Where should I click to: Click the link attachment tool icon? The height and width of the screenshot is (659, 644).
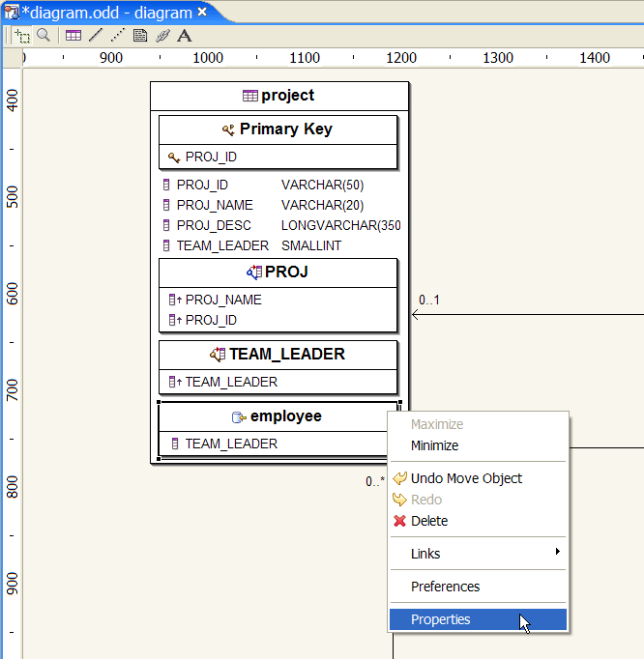coord(161,36)
